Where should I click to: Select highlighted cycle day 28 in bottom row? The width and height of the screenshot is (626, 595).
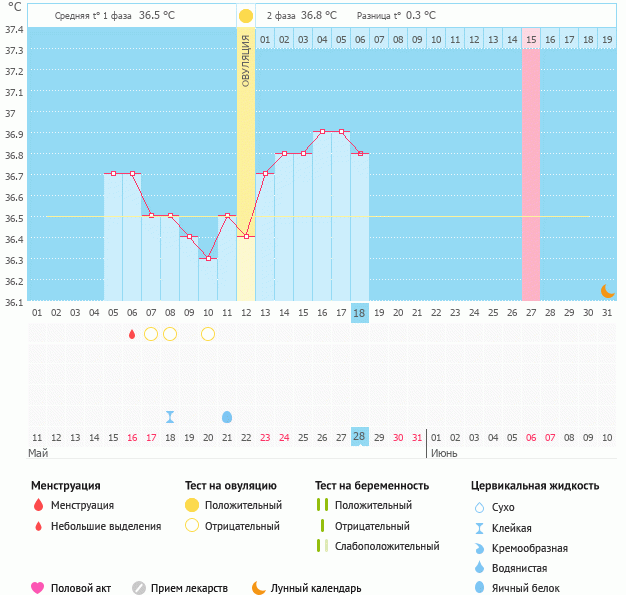pos(360,437)
